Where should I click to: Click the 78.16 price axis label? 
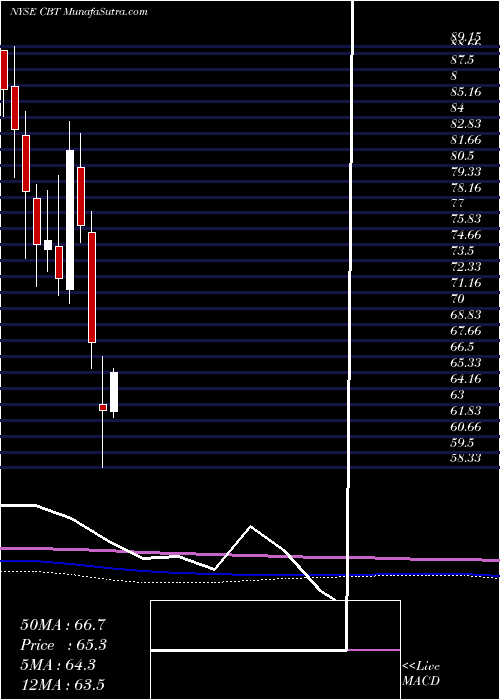[466, 188]
